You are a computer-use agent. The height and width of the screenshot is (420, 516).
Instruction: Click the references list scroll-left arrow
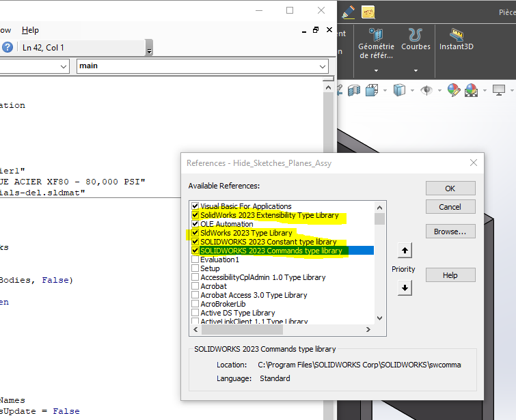pyautogui.click(x=195, y=330)
